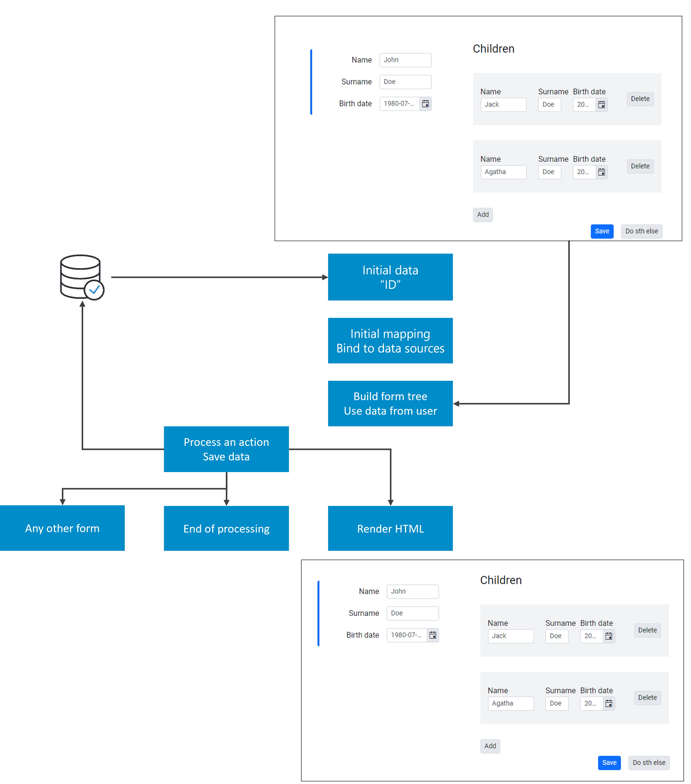The width and height of the screenshot is (691, 784).
Task: Focus Jack's surname field in top form
Action: [549, 104]
